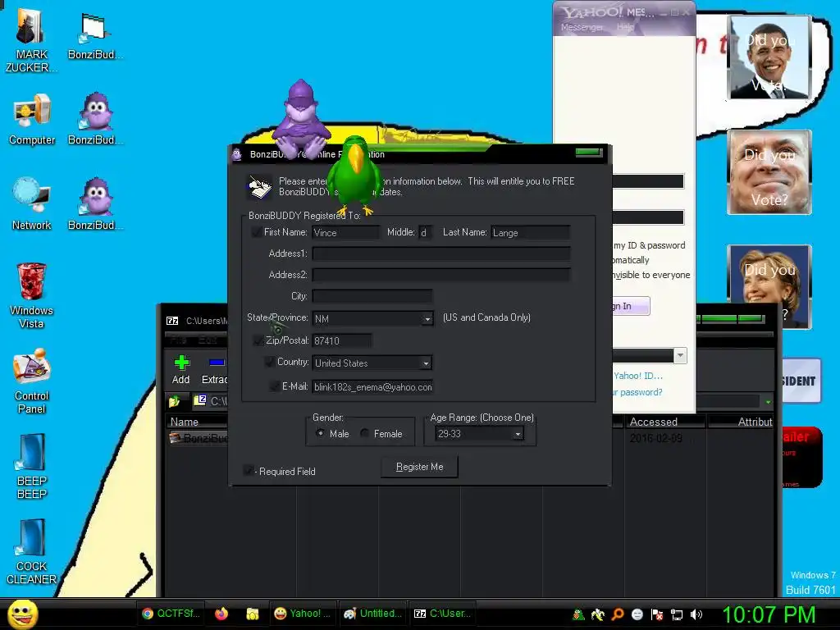The height and width of the screenshot is (630, 840).
Task: Switch to the Untitled Paint taskbar item
Action: [372, 614]
